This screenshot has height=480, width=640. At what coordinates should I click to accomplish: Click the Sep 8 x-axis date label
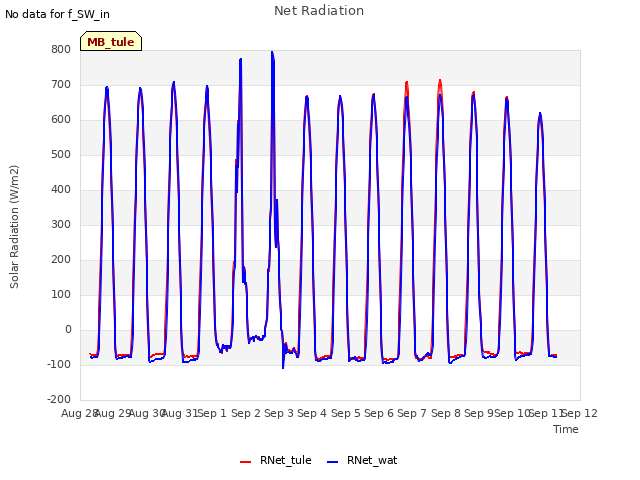446,413
